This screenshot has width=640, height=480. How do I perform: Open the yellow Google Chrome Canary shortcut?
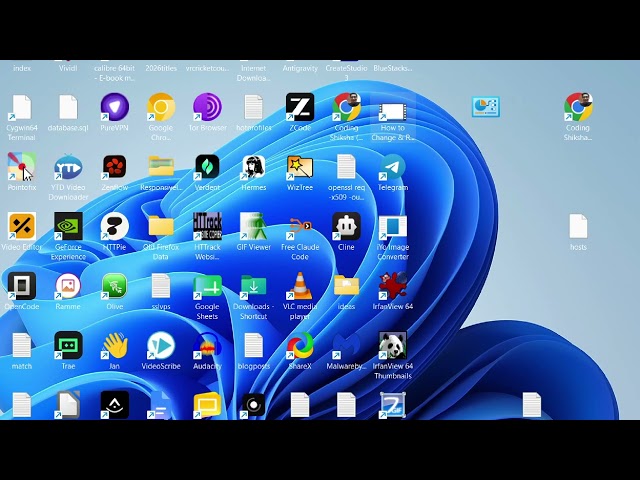click(161, 108)
